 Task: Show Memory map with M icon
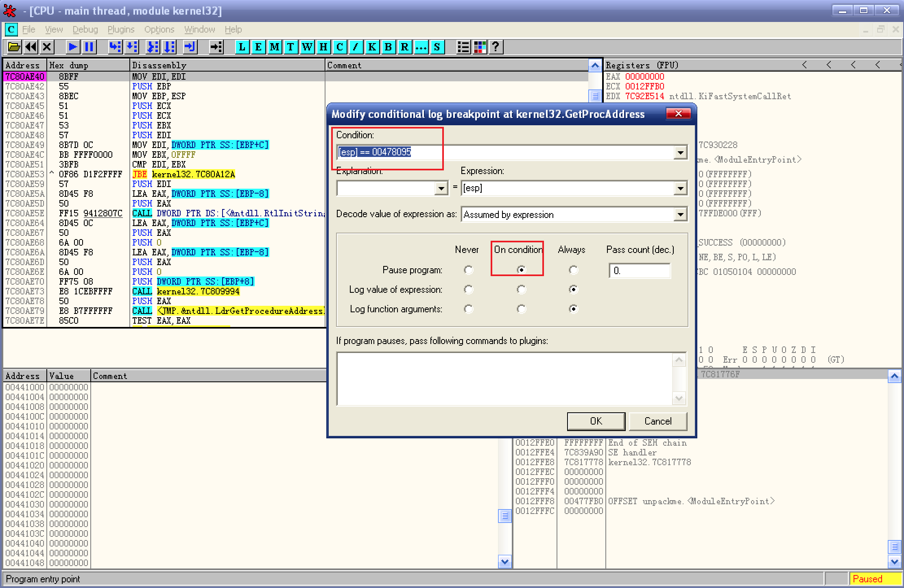(275, 47)
